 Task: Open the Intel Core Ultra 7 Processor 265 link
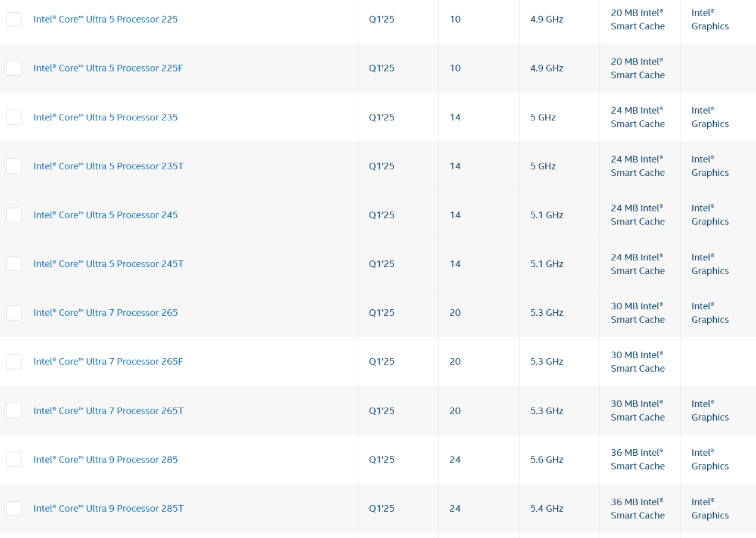click(105, 313)
